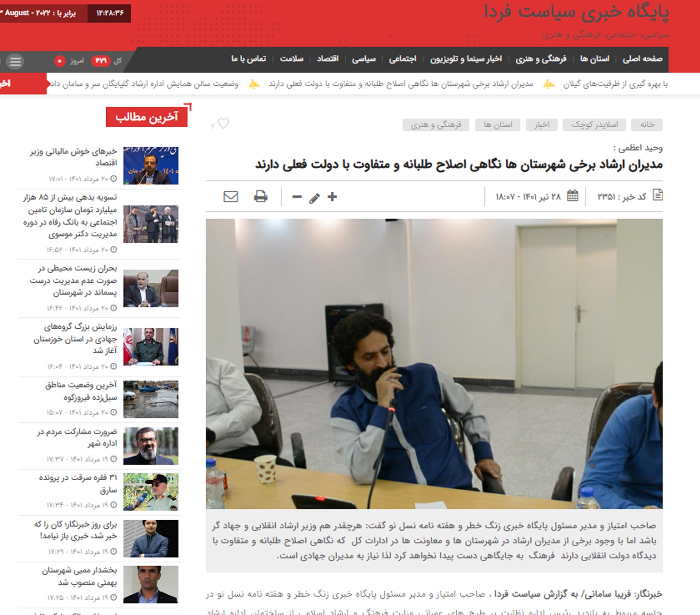This screenshot has height=615, width=700.
Task: Open آخرین مطالب section header
Action: 147,117
